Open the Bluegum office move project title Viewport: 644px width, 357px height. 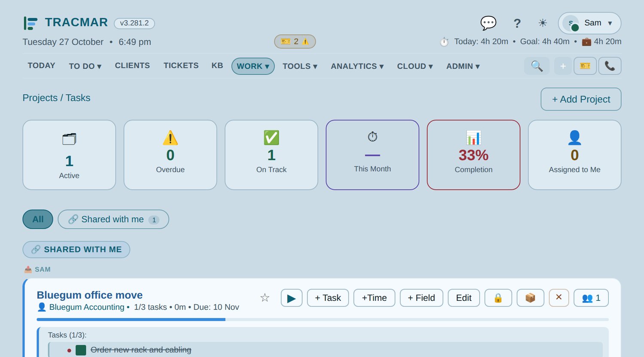coord(90,295)
